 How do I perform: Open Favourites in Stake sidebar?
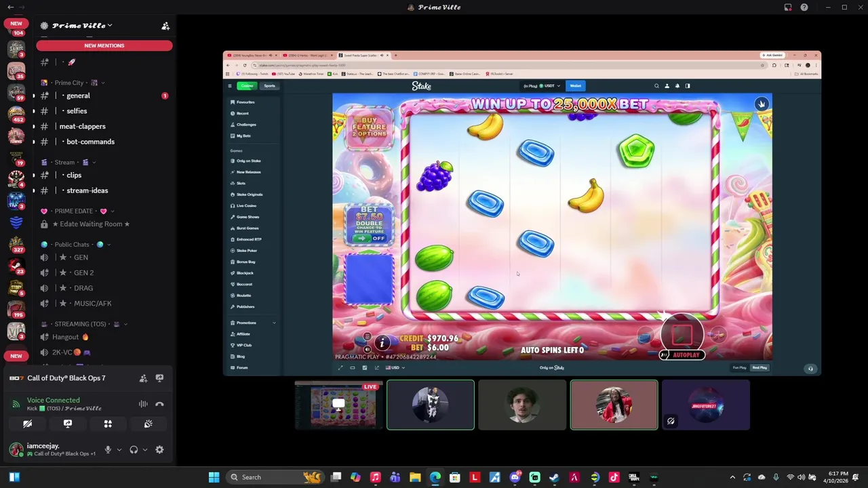pos(254,102)
